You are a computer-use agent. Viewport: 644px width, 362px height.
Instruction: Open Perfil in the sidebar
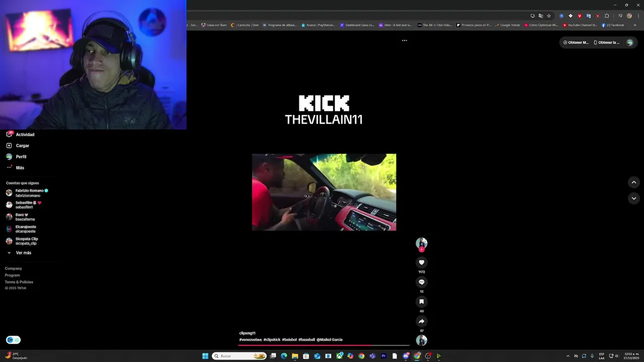pyautogui.click(x=16, y=157)
